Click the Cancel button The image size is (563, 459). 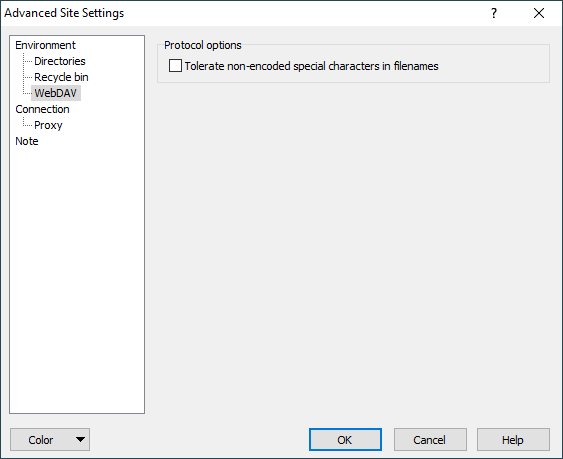point(430,439)
